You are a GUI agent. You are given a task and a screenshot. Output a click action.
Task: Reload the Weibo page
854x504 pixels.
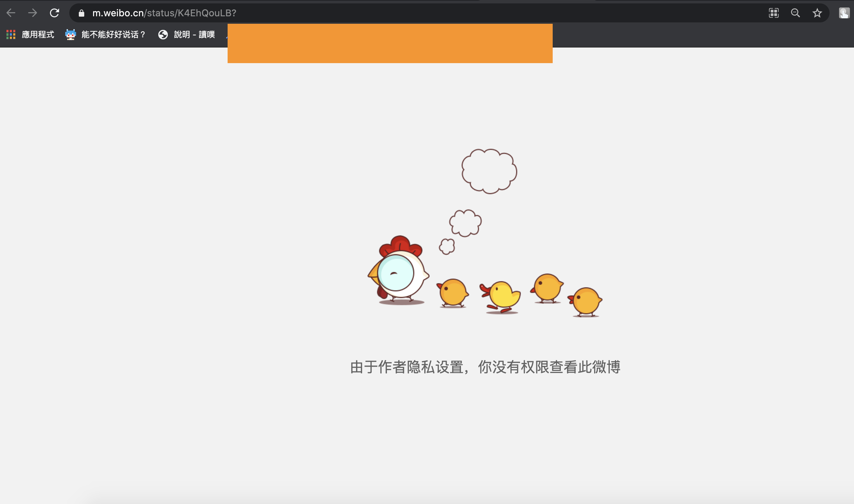54,13
